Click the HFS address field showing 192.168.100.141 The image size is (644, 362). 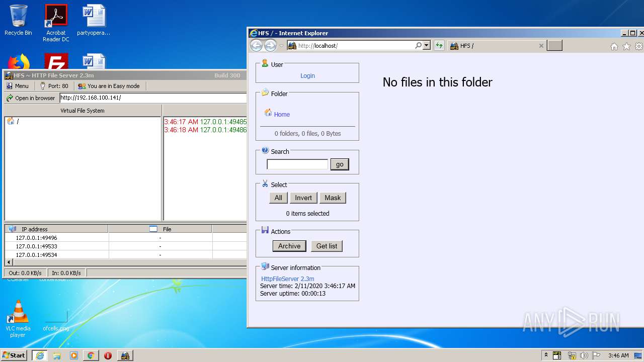tap(153, 98)
